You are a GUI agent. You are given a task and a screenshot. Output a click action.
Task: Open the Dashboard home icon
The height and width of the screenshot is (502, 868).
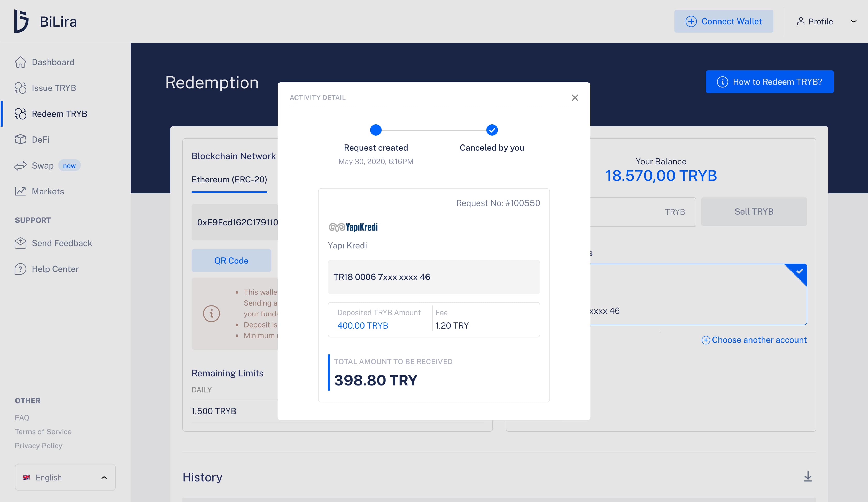pos(20,62)
